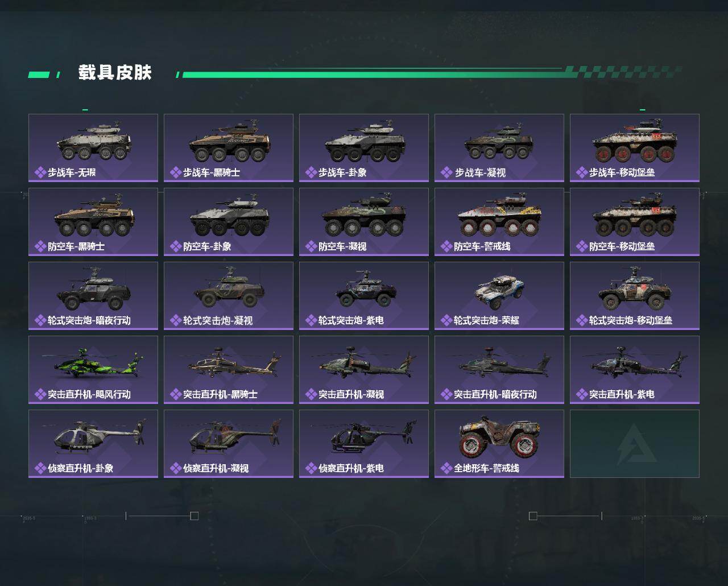Choose the 步战车-移动堡垒 skin
Viewport: 728px width, 586px height.
(x=635, y=148)
